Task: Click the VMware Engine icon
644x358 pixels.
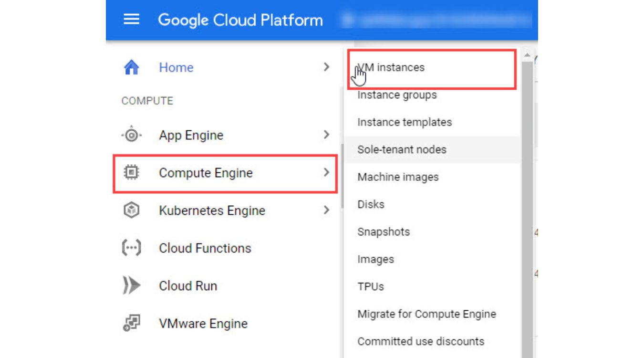Action: point(131,324)
